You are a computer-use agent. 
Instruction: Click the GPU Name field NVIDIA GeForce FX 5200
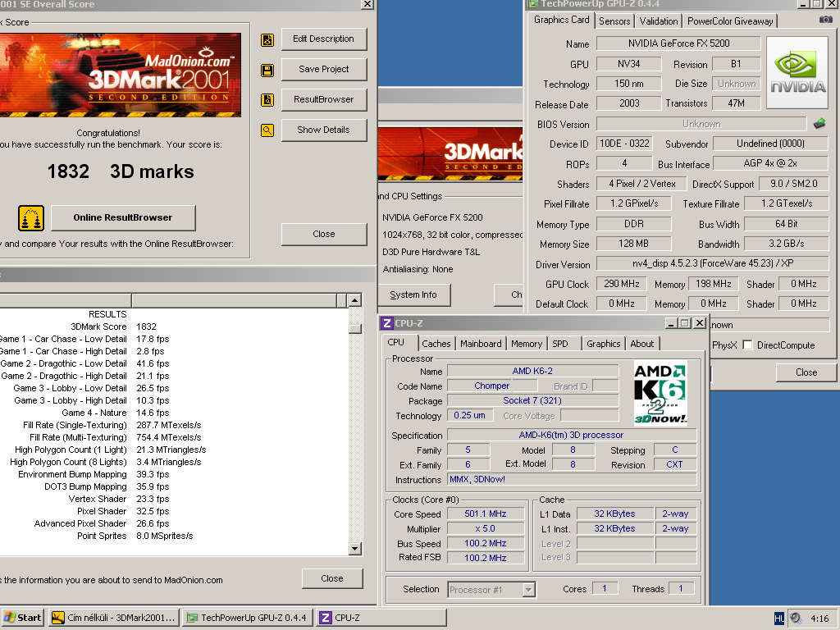click(x=678, y=43)
